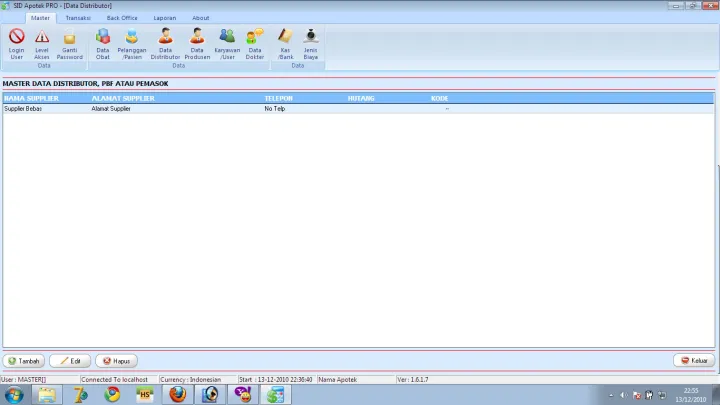Select the Ganti Password icon

70,44
